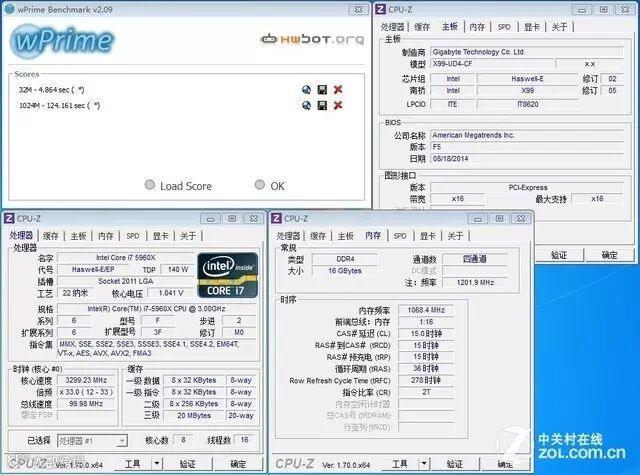
Task: Click the memory CPU-Z window title icon
Action: tap(276, 218)
